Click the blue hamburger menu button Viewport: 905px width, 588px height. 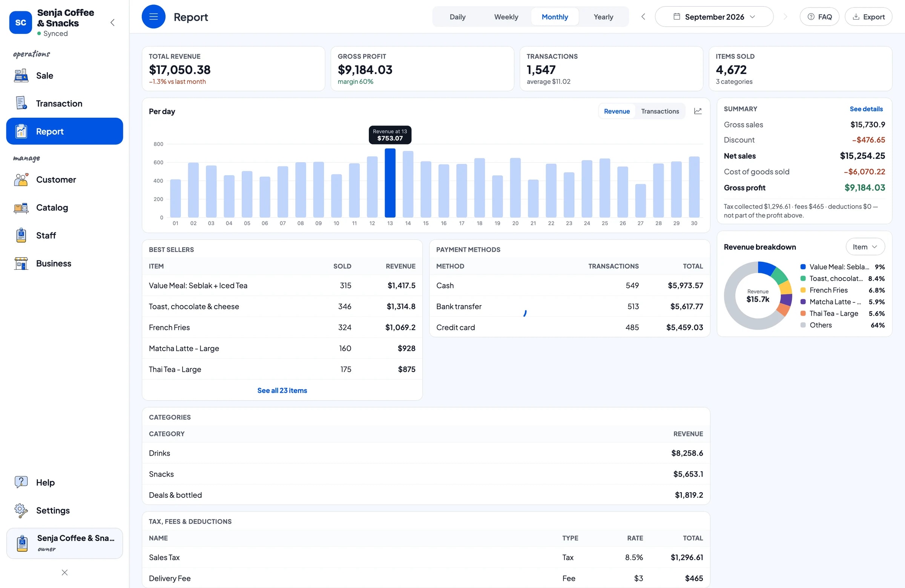tap(153, 17)
